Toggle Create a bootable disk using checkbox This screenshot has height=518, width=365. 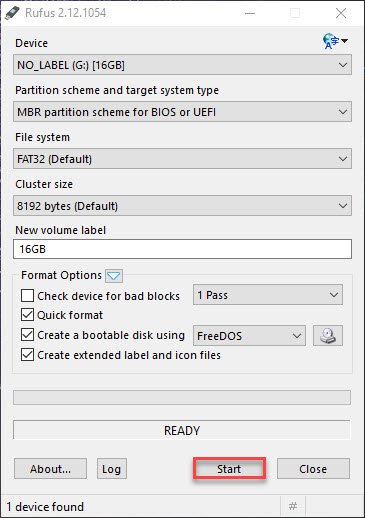pyautogui.click(x=27, y=335)
